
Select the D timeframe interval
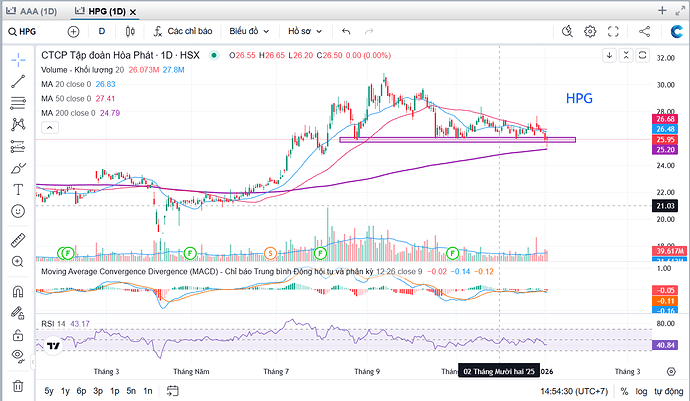[102, 31]
